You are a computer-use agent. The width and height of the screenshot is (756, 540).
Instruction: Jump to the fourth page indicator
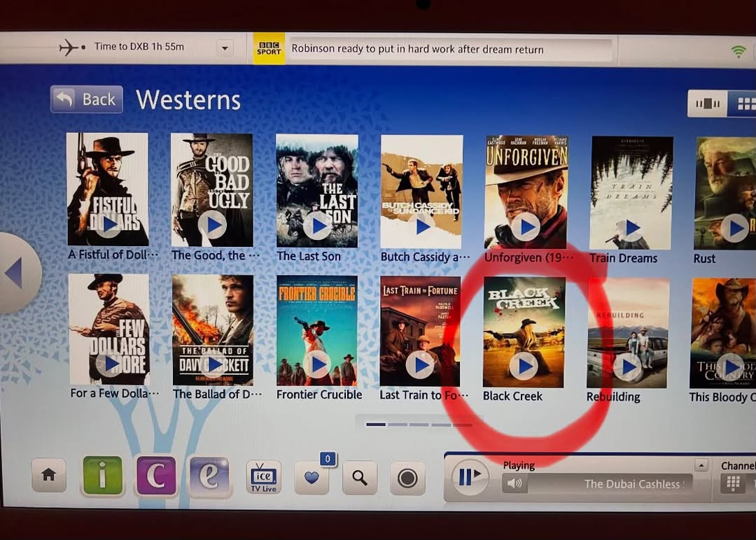click(x=441, y=425)
